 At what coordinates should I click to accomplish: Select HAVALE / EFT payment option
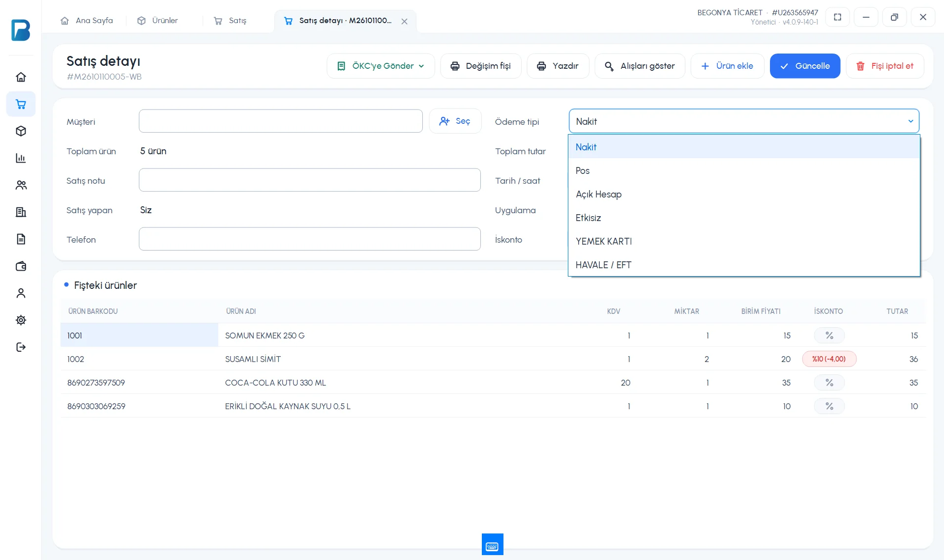coord(744,265)
